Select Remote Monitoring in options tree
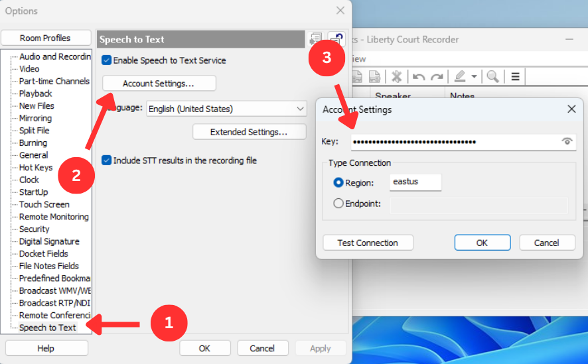The width and height of the screenshot is (588, 364). tap(54, 216)
